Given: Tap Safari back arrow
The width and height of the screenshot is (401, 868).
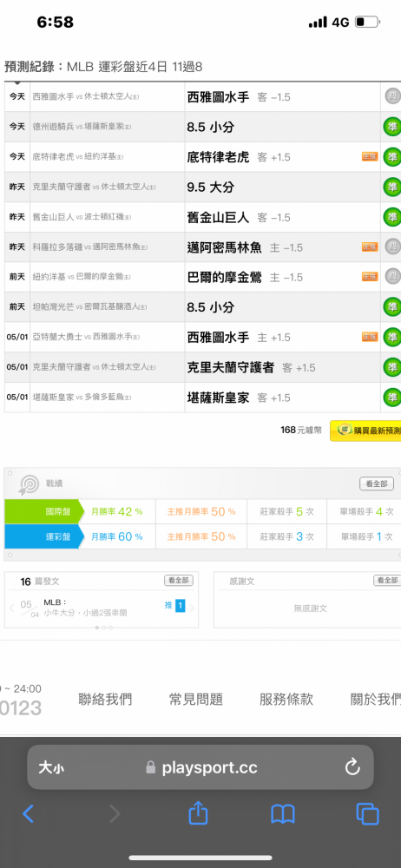Looking at the screenshot, I should (x=29, y=813).
